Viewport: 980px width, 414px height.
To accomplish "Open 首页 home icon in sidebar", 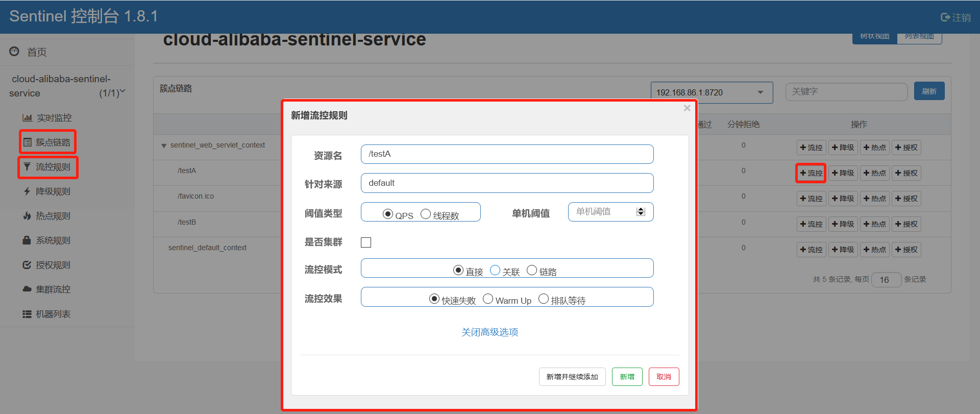I will click(x=14, y=52).
